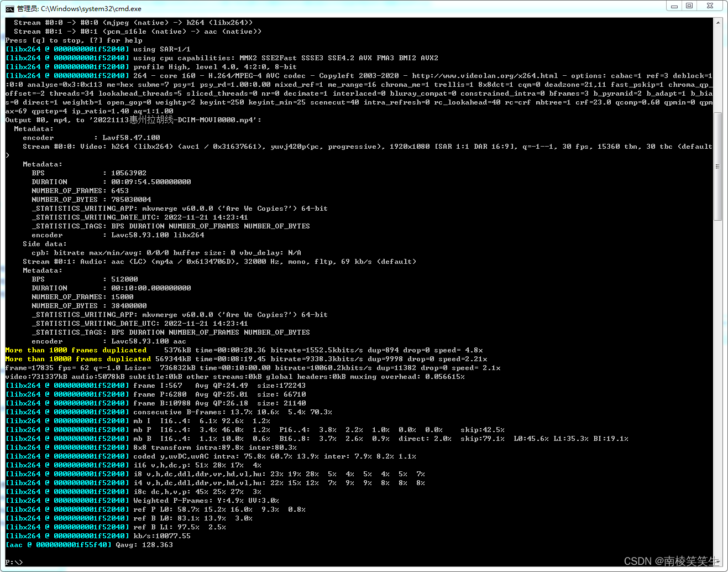Click the 'NUMBER_OF_BYTES : 38400000' line

pyautogui.click(x=89, y=306)
